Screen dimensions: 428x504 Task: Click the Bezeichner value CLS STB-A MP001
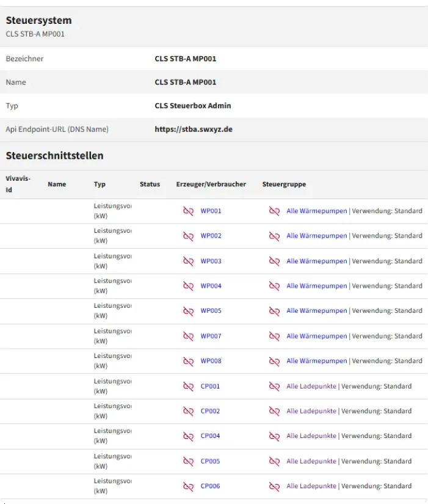tap(186, 59)
